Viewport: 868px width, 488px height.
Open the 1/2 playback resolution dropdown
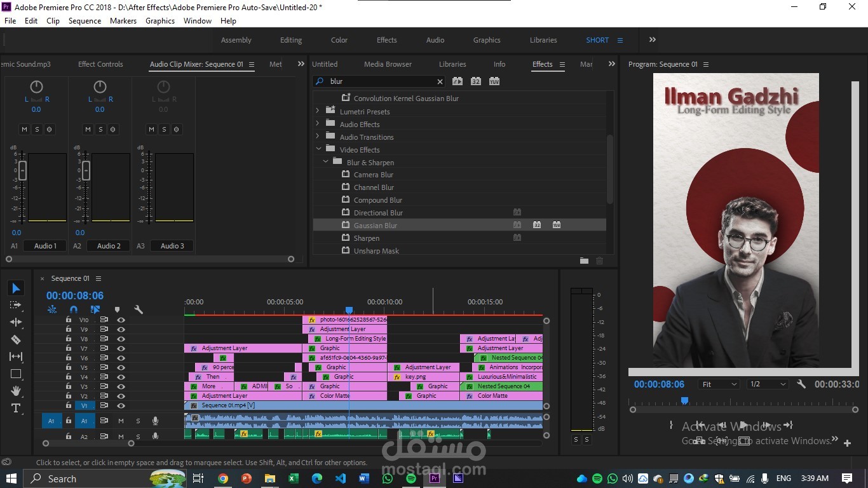768,384
